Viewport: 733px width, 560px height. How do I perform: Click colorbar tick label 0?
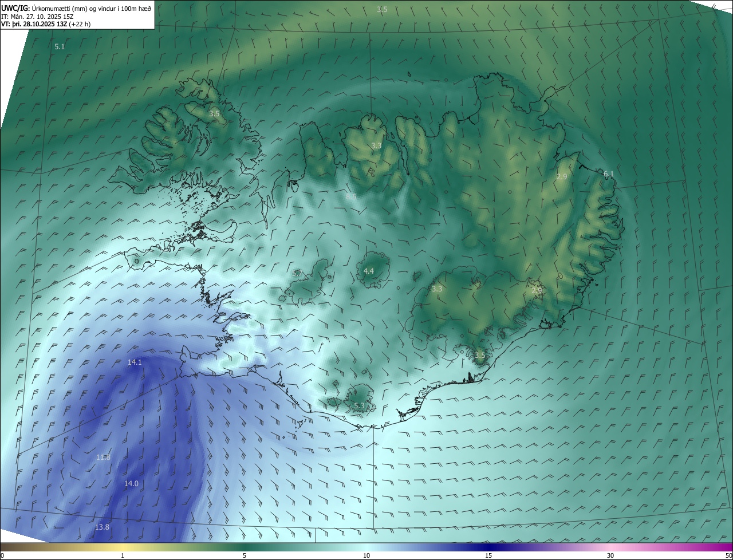point(2,555)
